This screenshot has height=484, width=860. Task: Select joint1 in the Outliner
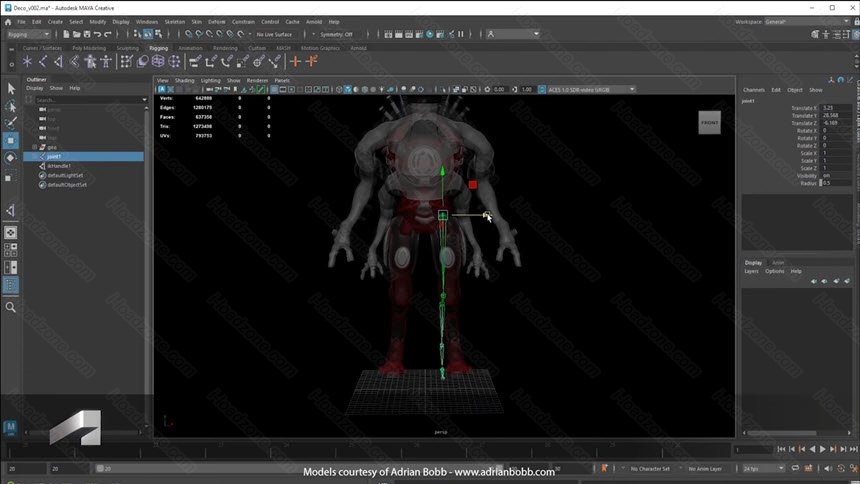coord(83,156)
